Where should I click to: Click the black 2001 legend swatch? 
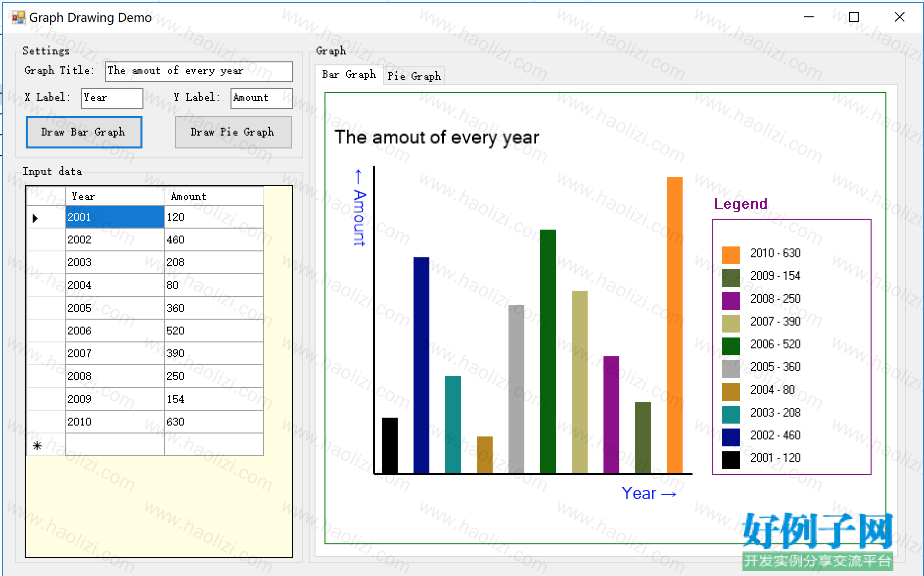(731, 460)
